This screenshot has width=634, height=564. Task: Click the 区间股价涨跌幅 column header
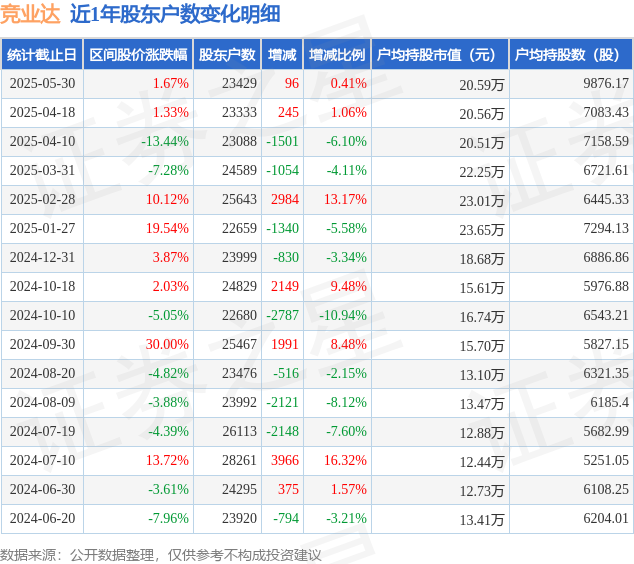(138, 55)
